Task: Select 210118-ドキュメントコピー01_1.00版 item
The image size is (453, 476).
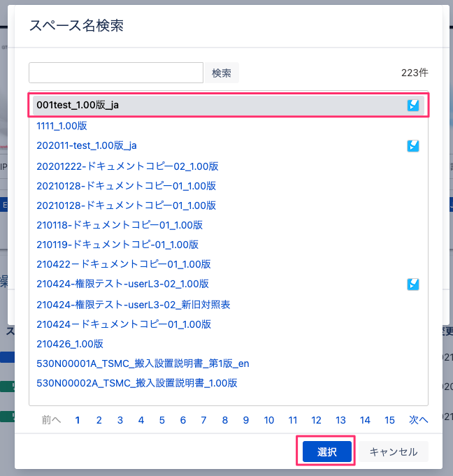Action: click(x=120, y=225)
